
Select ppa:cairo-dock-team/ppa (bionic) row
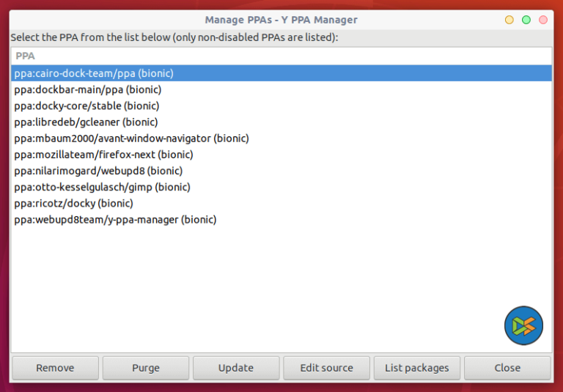[281, 73]
